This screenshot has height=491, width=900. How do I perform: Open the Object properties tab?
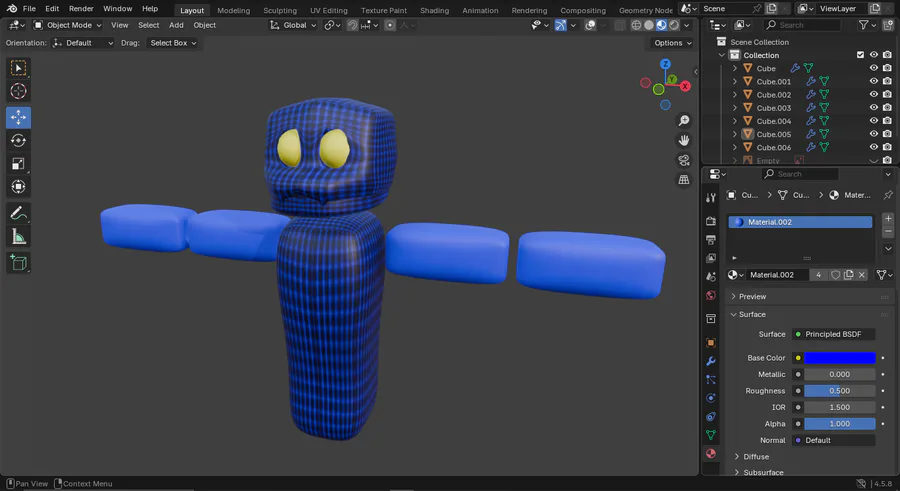pyautogui.click(x=711, y=343)
